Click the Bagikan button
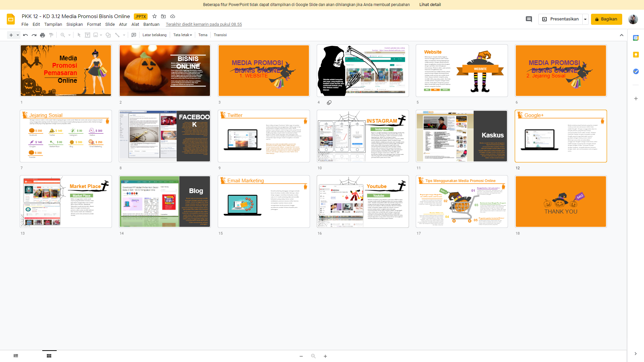 coord(606,19)
